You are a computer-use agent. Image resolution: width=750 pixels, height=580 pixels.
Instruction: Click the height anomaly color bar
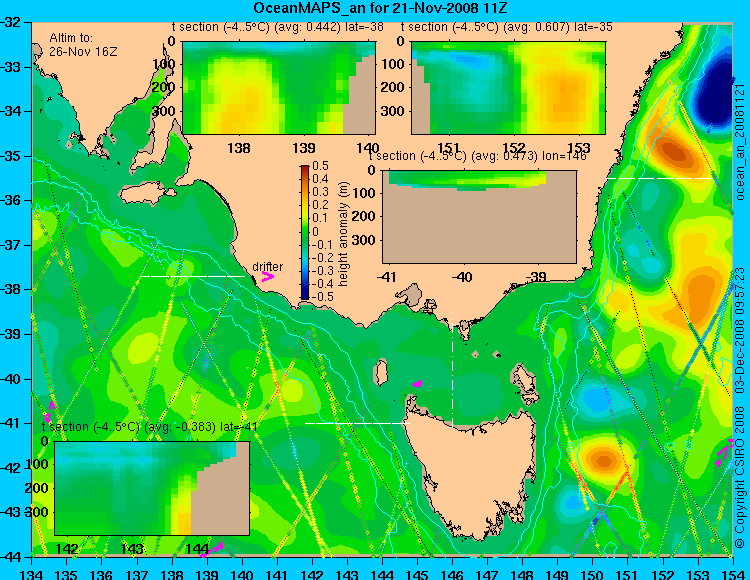305,232
